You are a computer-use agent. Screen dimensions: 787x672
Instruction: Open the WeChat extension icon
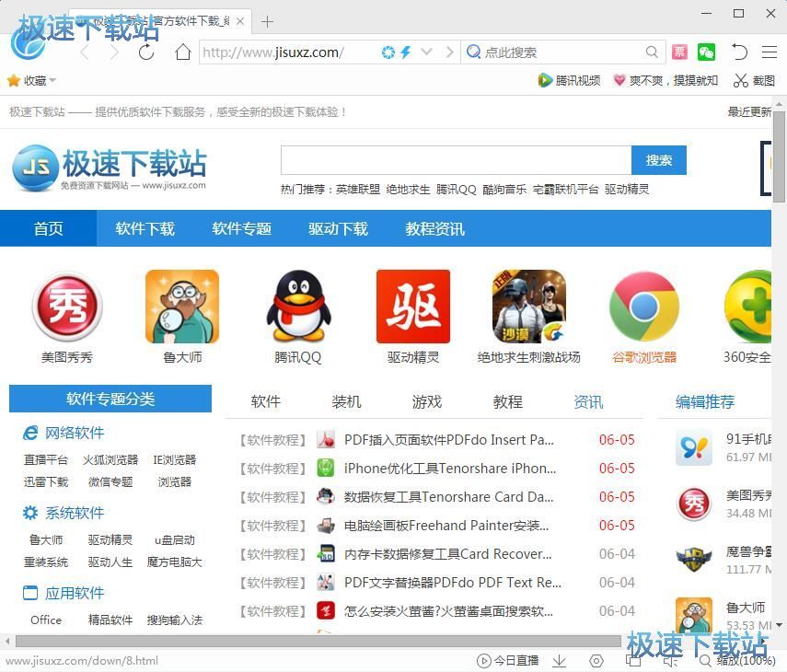click(x=706, y=52)
